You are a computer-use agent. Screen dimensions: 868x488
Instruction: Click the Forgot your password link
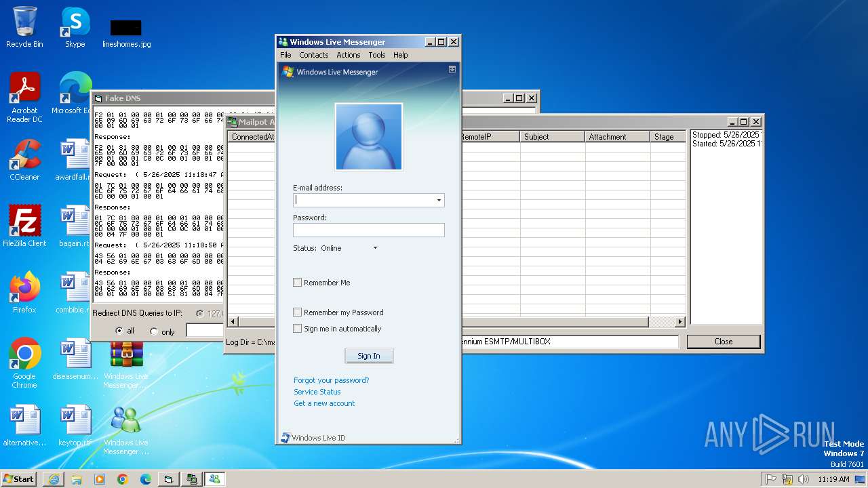[332, 380]
